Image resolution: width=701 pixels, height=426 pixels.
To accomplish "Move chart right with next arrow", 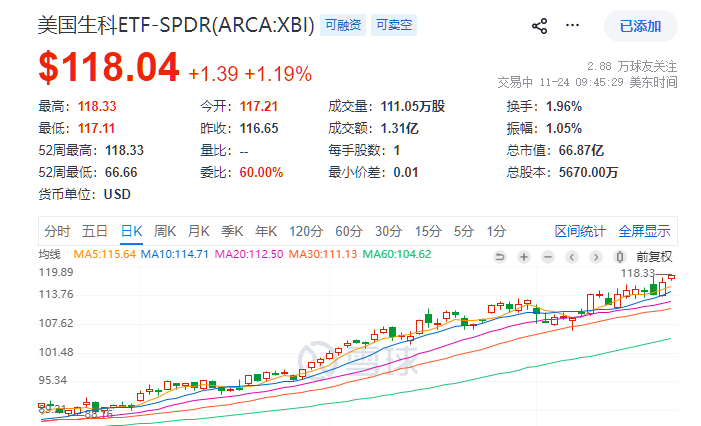I will (x=595, y=257).
